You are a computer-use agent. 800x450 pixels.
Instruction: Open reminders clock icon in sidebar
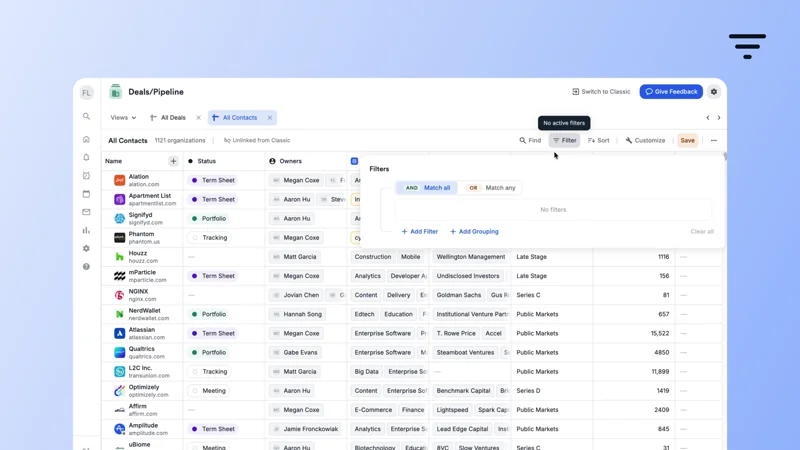coord(86,176)
